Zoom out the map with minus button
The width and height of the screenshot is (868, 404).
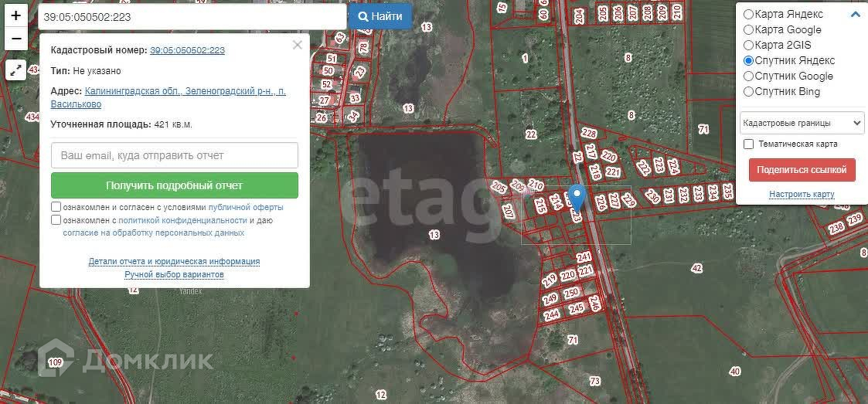(x=16, y=39)
